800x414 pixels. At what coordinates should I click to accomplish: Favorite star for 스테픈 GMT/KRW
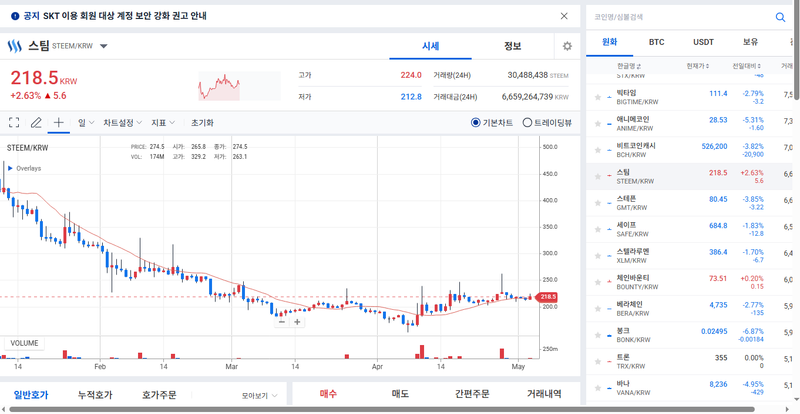597,203
